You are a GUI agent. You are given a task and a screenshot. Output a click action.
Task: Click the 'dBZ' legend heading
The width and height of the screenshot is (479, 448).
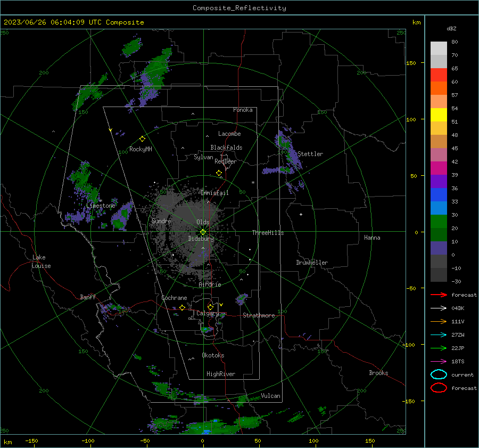click(x=451, y=28)
